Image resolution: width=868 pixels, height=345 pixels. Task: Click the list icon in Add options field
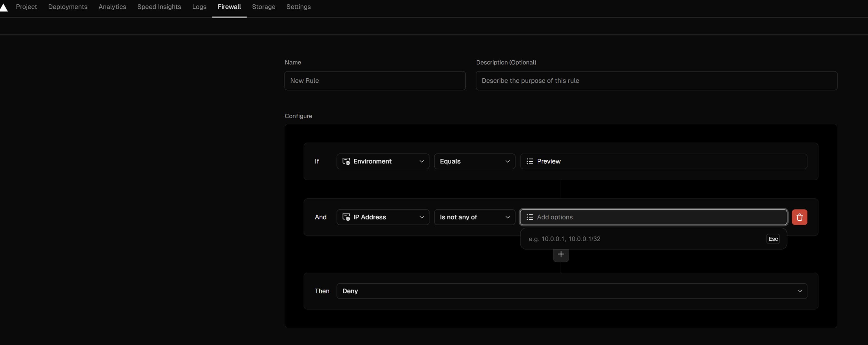(529, 217)
